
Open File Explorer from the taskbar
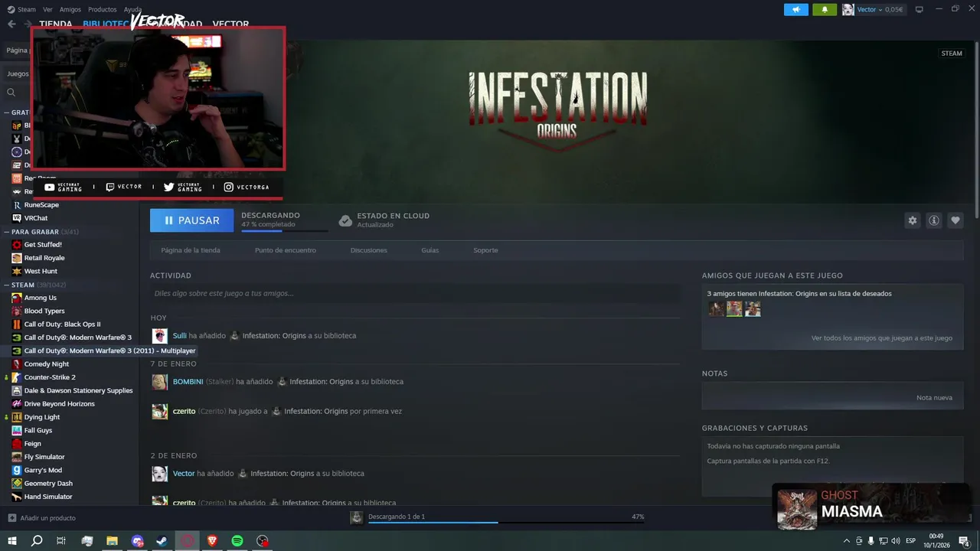tap(112, 541)
